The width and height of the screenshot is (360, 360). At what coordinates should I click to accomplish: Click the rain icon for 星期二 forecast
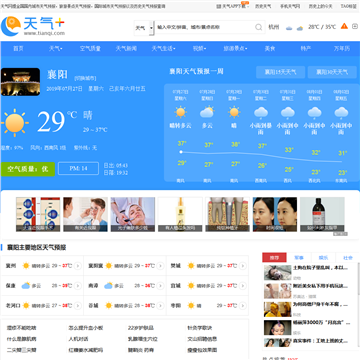pyautogui.click(x=261, y=113)
